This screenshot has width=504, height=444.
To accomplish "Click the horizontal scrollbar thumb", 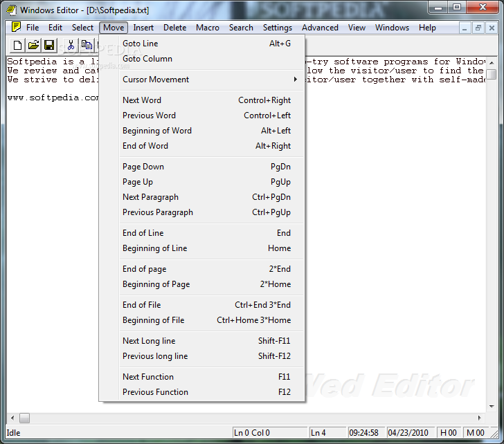I will click(24, 418).
